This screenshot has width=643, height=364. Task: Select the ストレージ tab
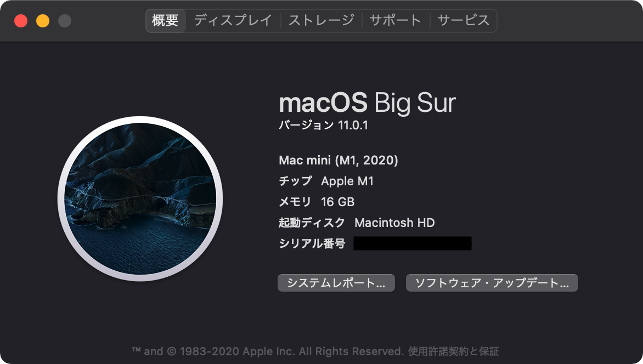coord(321,20)
